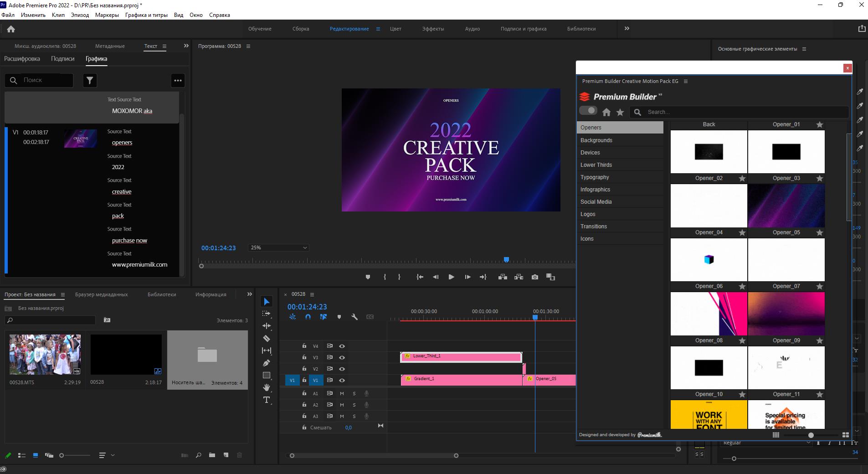868x474 pixels.
Task: Click New Bin folder icon in project panel
Action: click(212, 455)
